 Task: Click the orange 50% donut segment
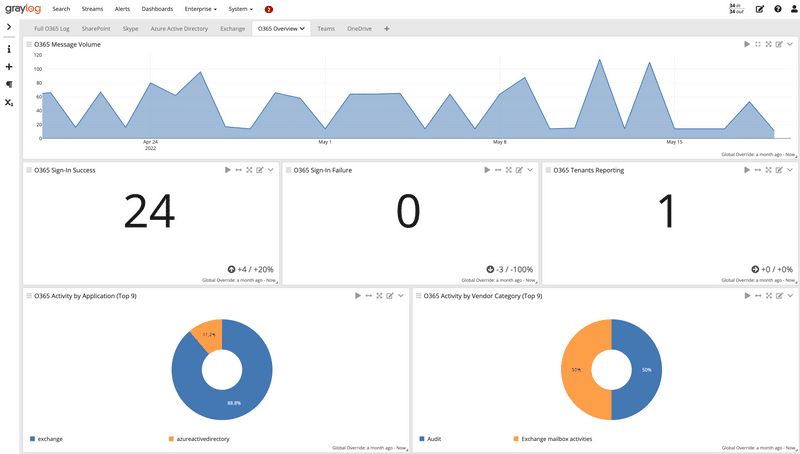click(x=577, y=370)
